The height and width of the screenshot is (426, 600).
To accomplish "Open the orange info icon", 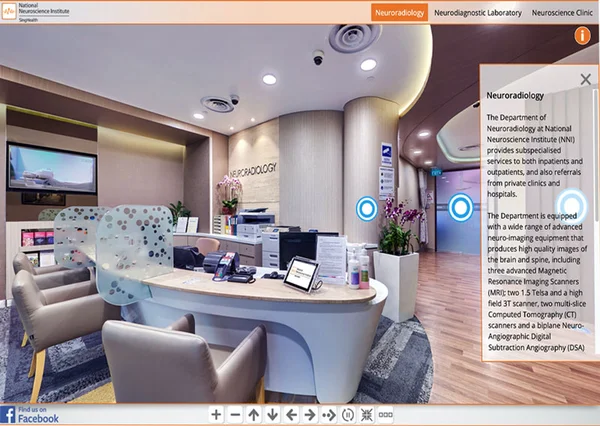I will (x=582, y=36).
